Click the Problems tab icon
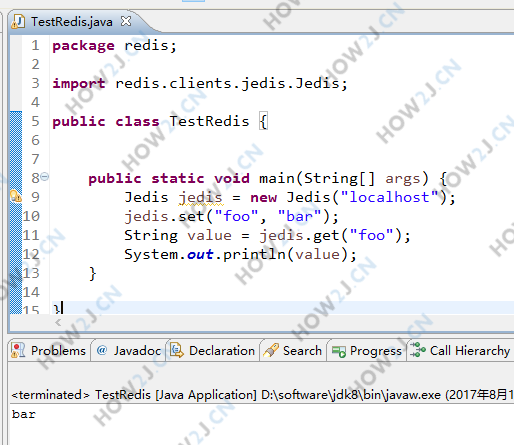 click(x=18, y=351)
